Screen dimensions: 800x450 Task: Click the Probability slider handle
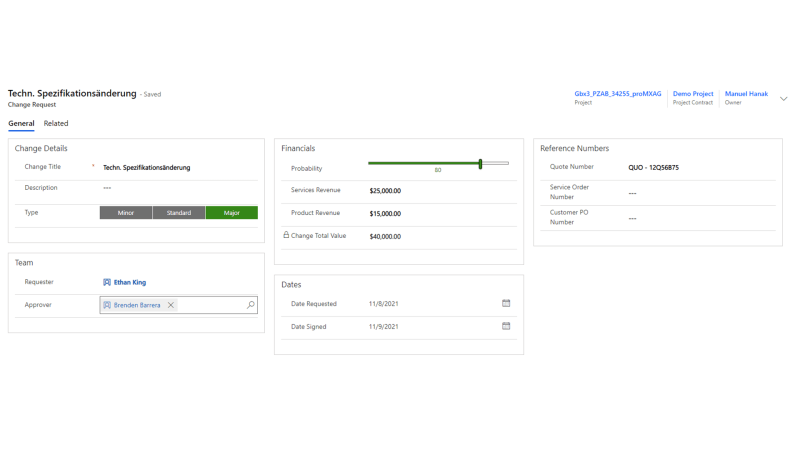pyautogui.click(x=480, y=163)
